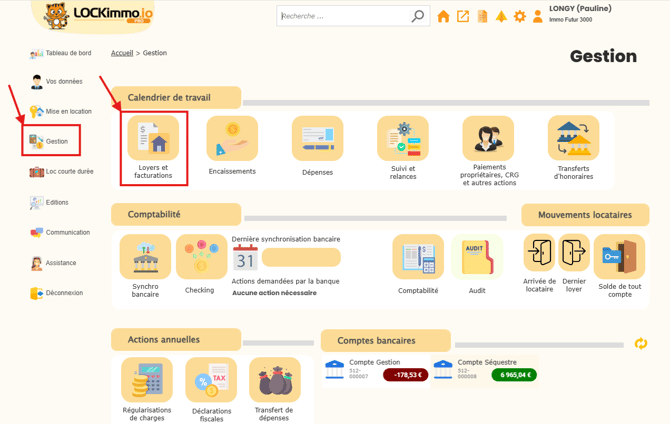Open the settings gear icon
Screen dimensions: 670x424
[519, 16]
